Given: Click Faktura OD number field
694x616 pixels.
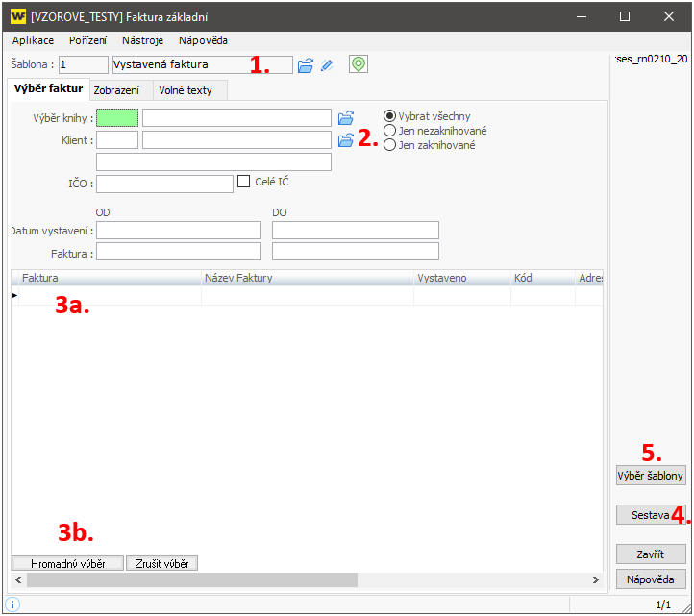Looking at the screenshot, I should pos(179,252).
